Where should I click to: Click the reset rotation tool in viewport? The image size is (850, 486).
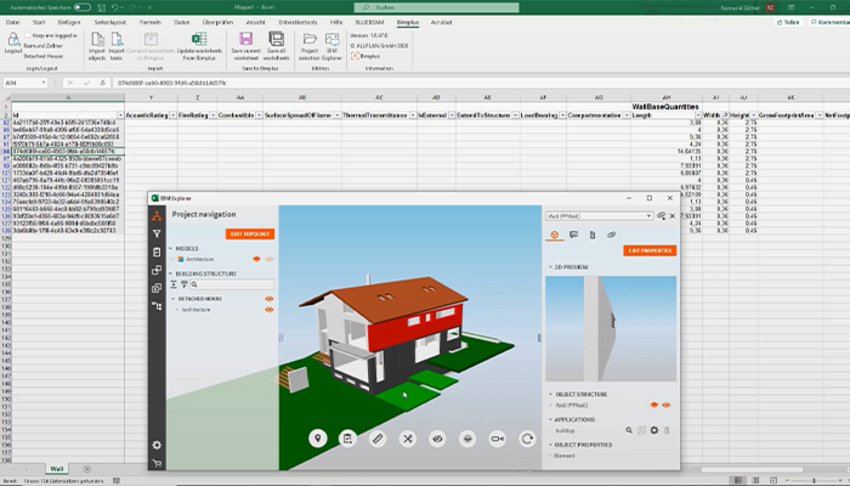[527, 438]
